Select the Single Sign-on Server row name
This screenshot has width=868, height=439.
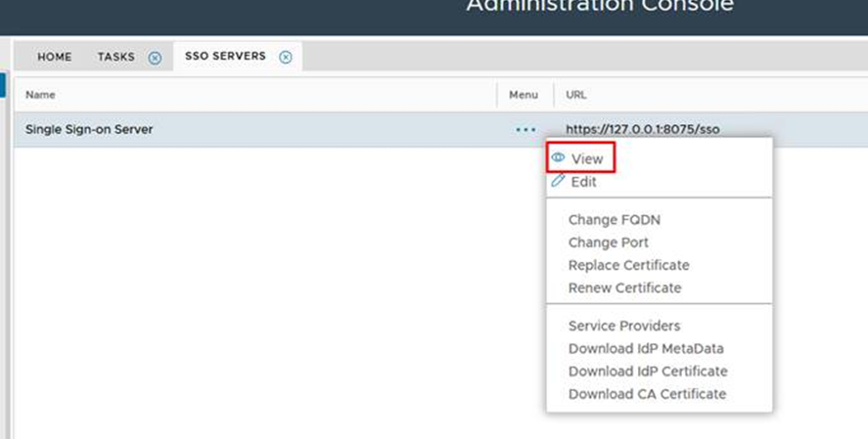89,129
